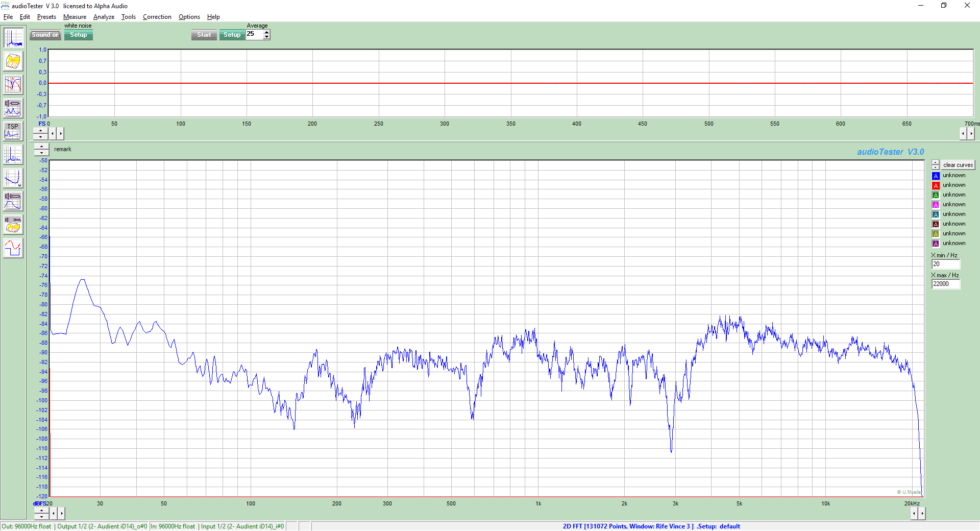
Task: Open white noise Setup button
Action: 79,35
